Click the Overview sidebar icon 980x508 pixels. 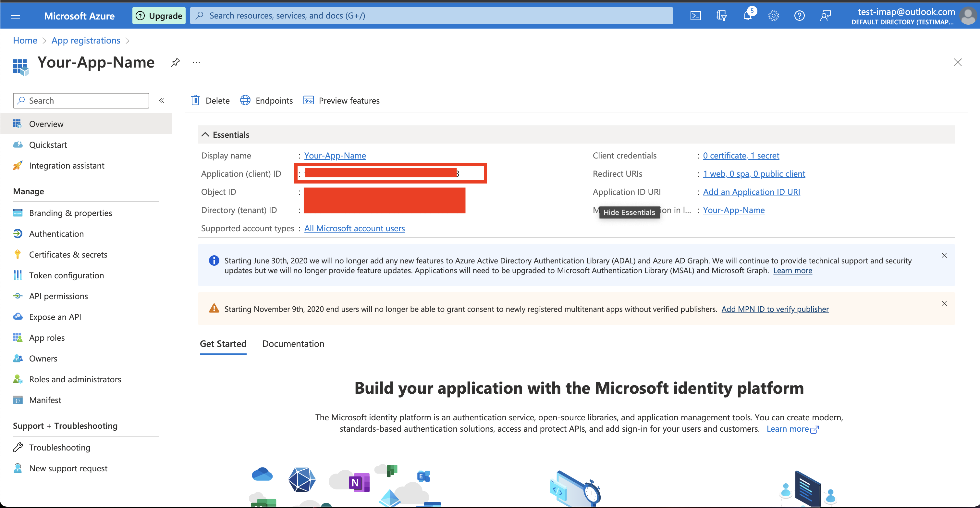click(18, 123)
